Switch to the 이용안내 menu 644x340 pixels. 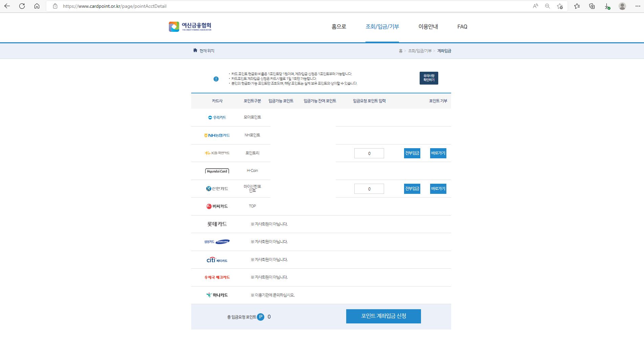coord(428,27)
